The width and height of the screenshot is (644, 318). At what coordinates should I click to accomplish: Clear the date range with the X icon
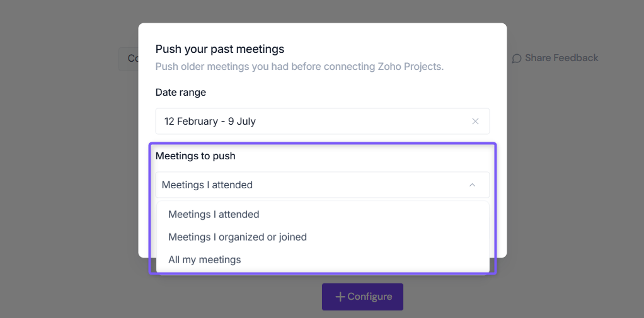click(x=475, y=122)
